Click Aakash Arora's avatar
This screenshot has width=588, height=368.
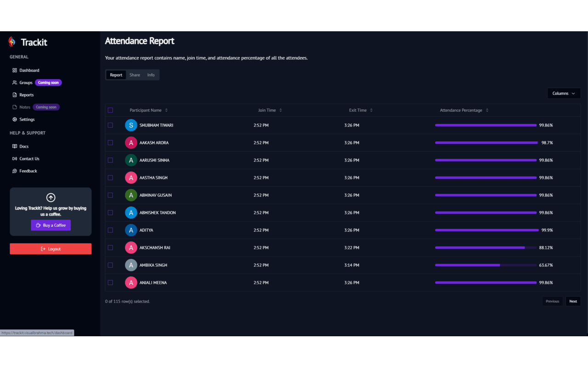(131, 143)
